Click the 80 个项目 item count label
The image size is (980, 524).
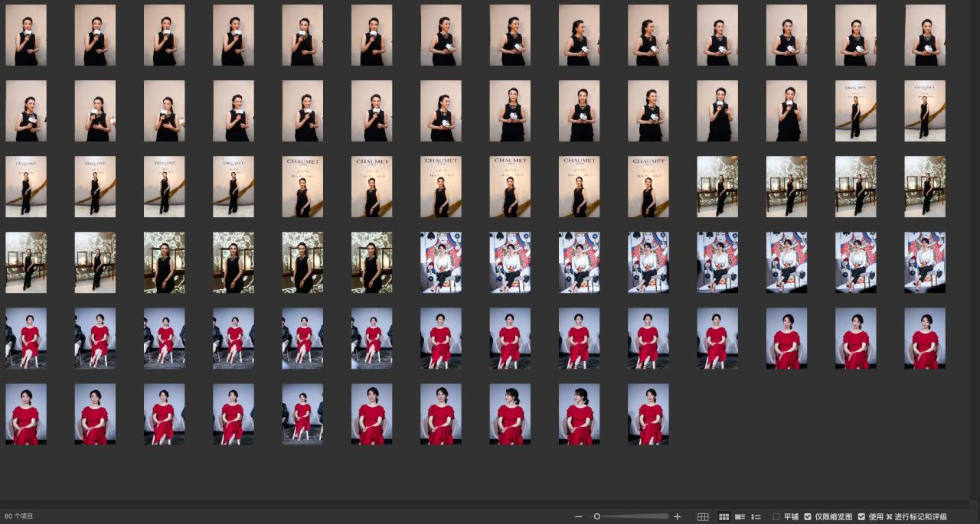tap(19, 517)
